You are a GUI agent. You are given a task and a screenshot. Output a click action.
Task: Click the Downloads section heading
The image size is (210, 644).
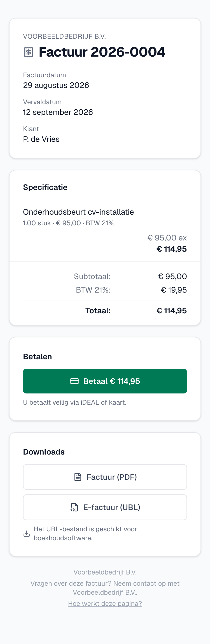[44, 452]
